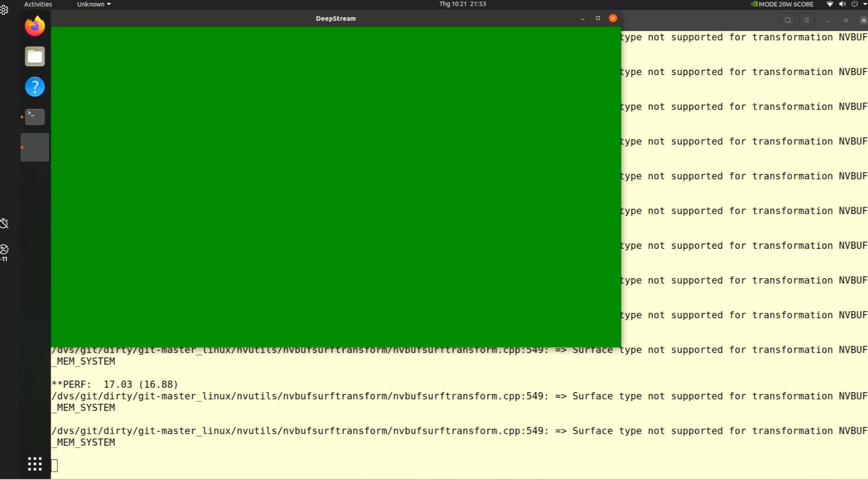
Task: Open Firefox from the dock
Action: tap(35, 26)
